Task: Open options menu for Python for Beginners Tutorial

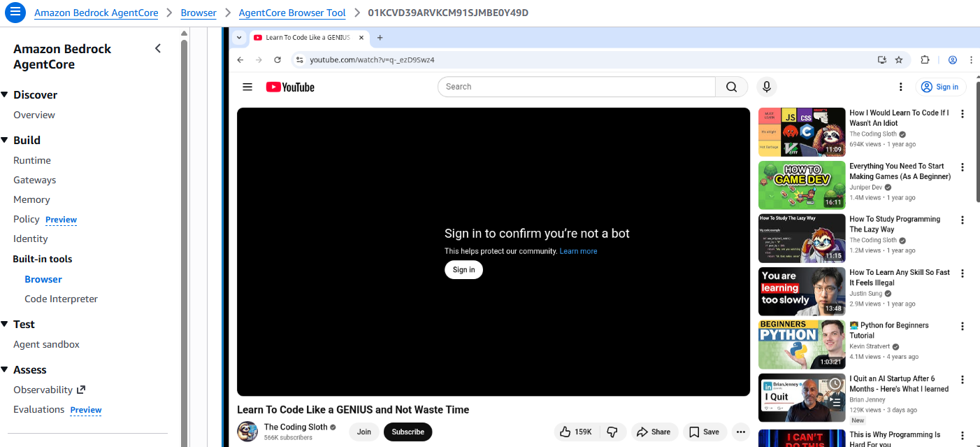Action: coord(963,326)
